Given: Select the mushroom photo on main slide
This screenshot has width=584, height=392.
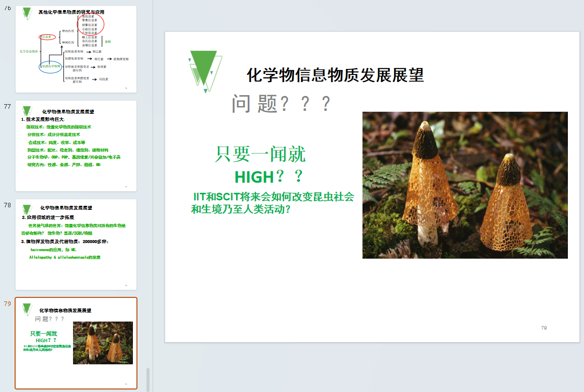Looking at the screenshot, I should 465,185.
